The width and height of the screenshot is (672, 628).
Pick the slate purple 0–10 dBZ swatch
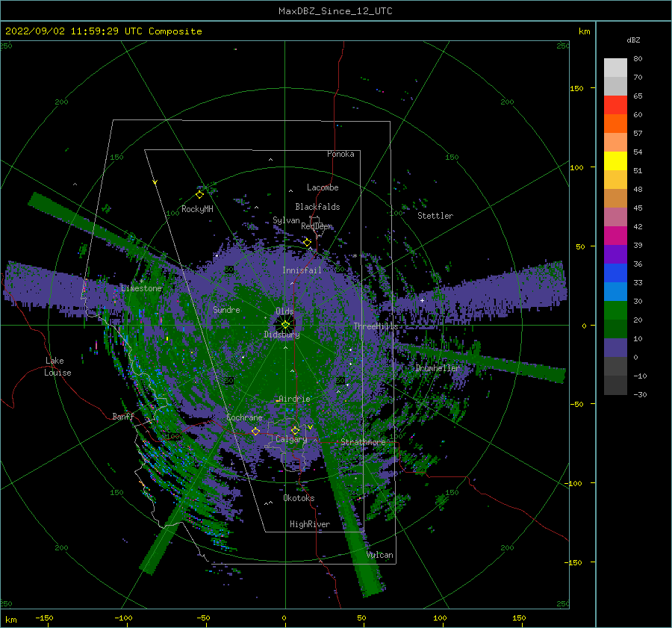point(615,348)
